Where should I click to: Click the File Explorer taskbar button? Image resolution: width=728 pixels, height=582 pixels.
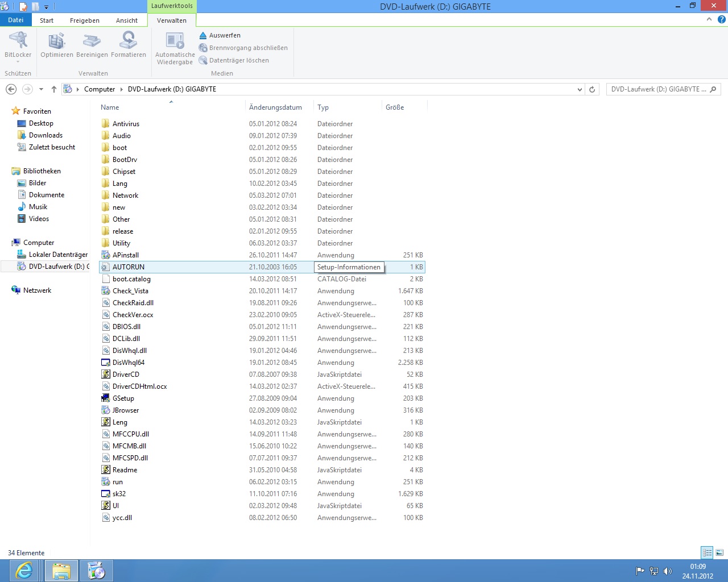61,570
